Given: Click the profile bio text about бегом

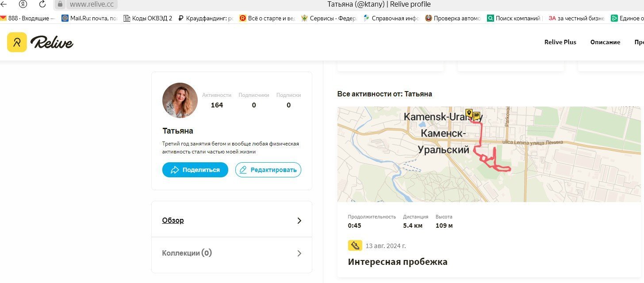Looking at the screenshot, I should pos(231,148).
